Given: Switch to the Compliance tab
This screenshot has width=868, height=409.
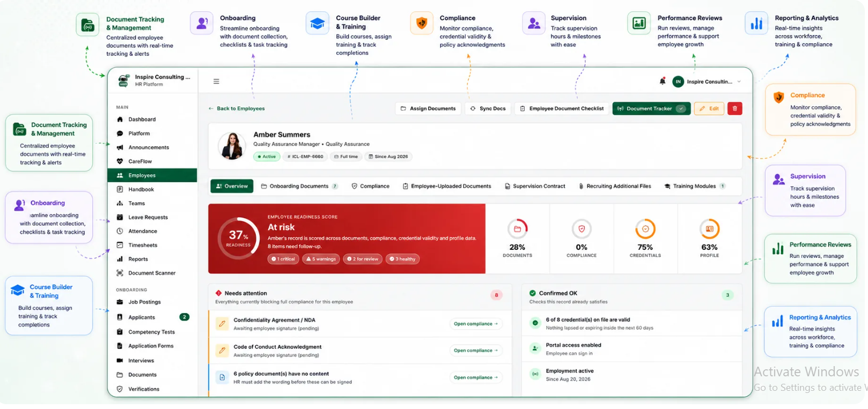Looking at the screenshot, I should pyautogui.click(x=370, y=186).
